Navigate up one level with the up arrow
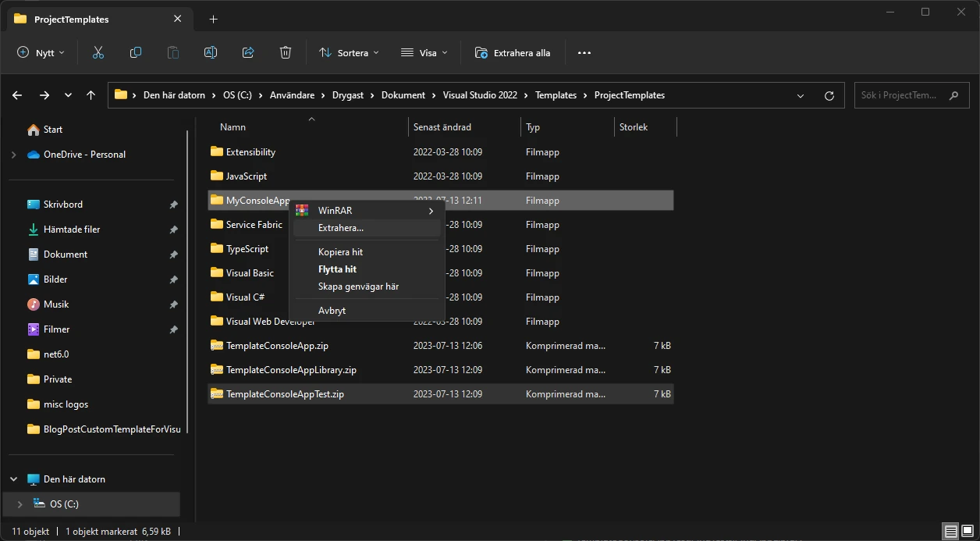This screenshot has width=980, height=541. click(x=91, y=94)
